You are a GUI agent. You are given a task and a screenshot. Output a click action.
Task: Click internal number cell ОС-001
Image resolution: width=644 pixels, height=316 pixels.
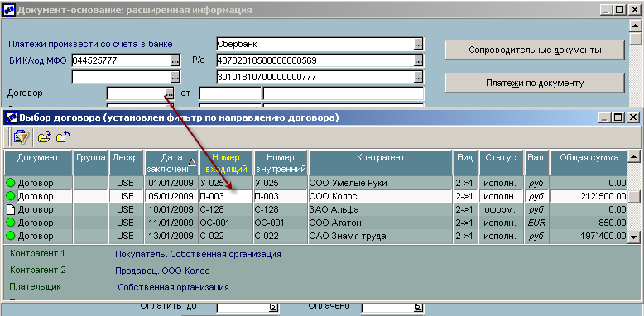point(281,223)
